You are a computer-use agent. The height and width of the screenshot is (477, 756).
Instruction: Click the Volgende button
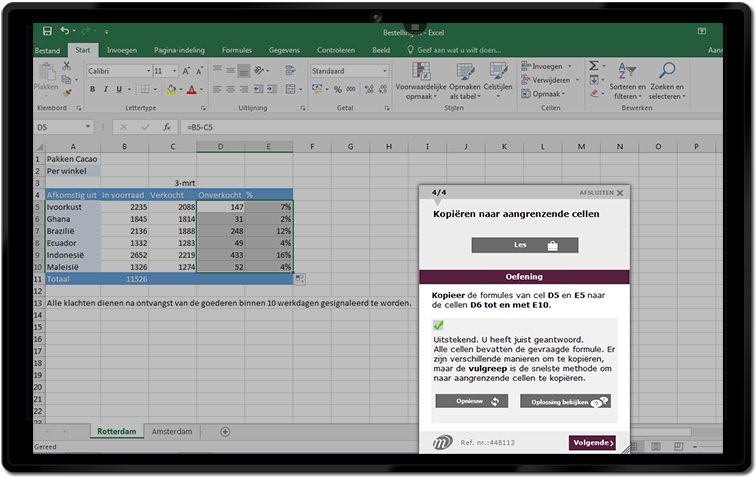point(592,442)
